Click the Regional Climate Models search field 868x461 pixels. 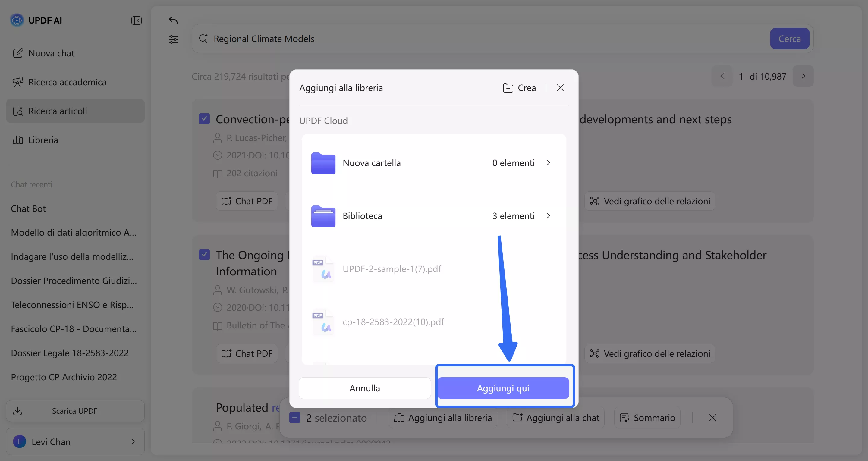pos(404,39)
